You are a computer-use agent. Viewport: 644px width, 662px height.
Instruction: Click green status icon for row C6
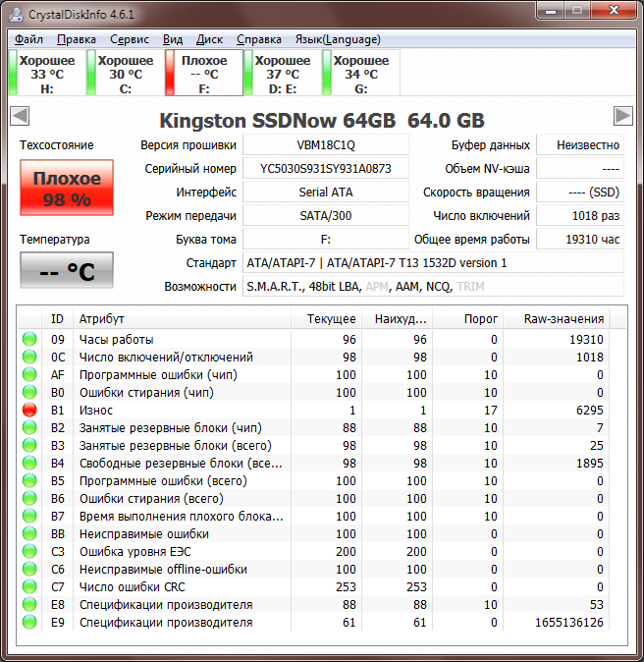[x=29, y=569]
